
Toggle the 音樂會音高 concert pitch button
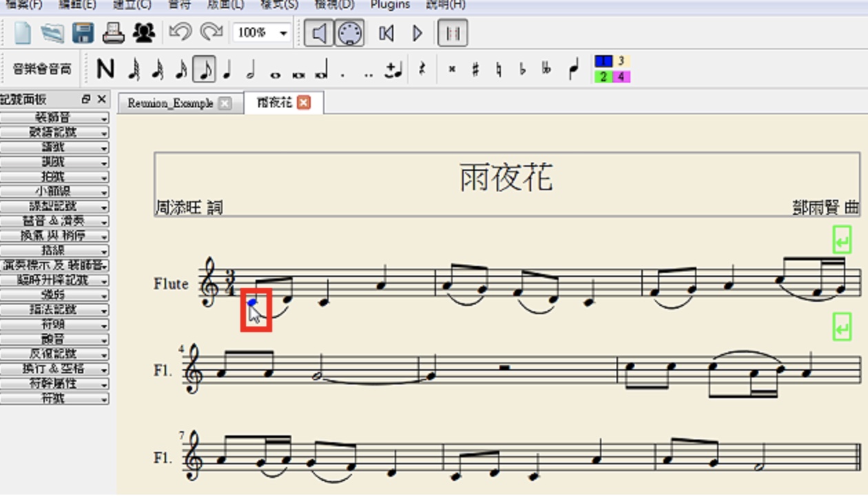point(41,69)
